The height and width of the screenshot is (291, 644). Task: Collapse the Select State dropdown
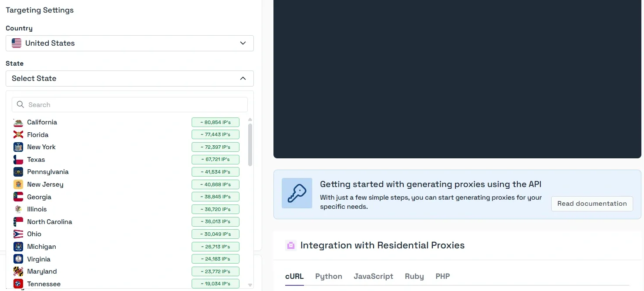130,78
